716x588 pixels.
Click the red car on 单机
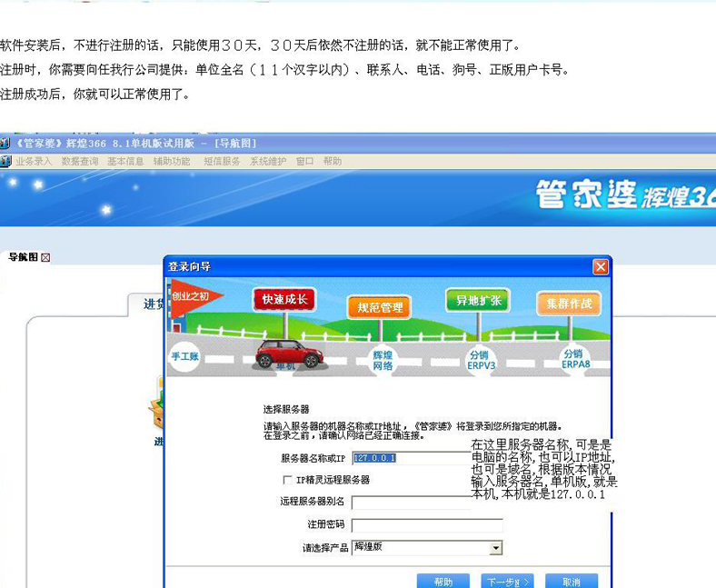click(289, 354)
